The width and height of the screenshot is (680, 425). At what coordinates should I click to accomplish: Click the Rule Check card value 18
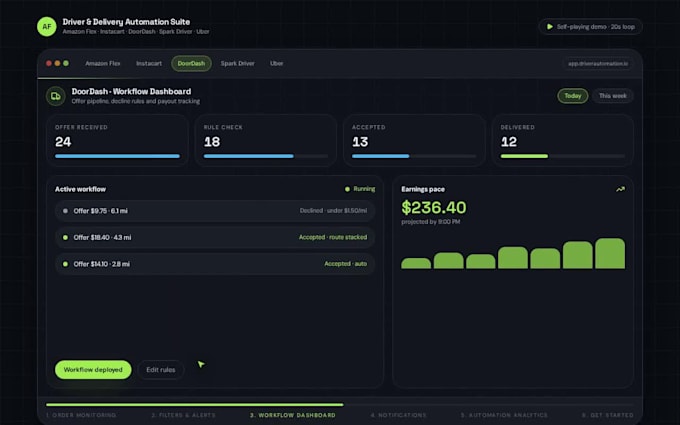click(x=212, y=142)
